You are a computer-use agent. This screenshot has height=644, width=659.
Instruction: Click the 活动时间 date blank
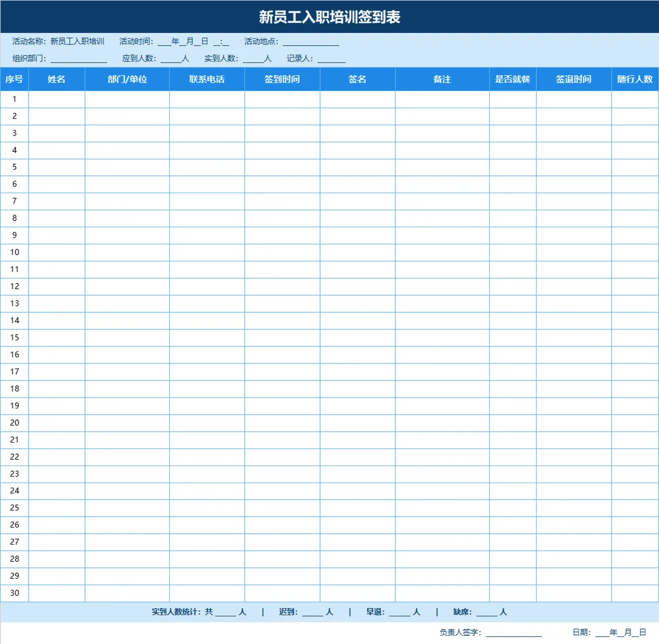[193, 41]
